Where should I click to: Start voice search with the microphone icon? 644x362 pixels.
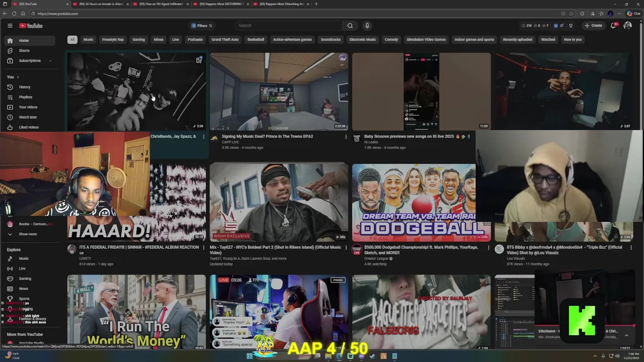tap(367, 26)
